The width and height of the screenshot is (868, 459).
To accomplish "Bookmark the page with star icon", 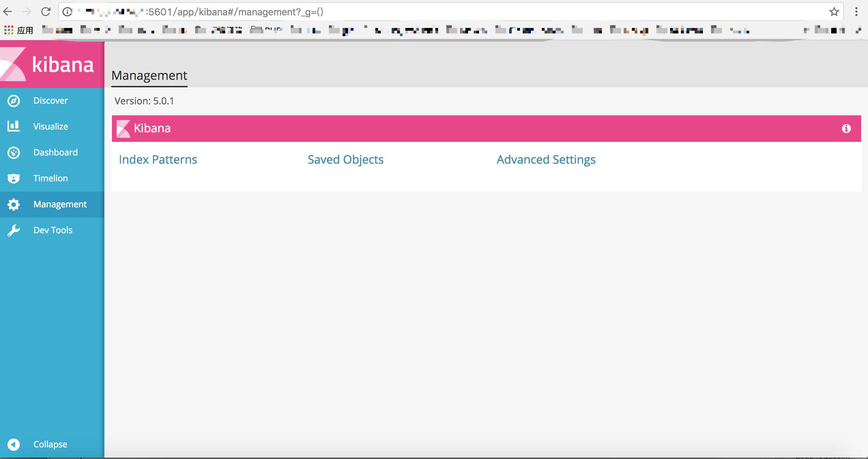I will click(x=834, y=12).
